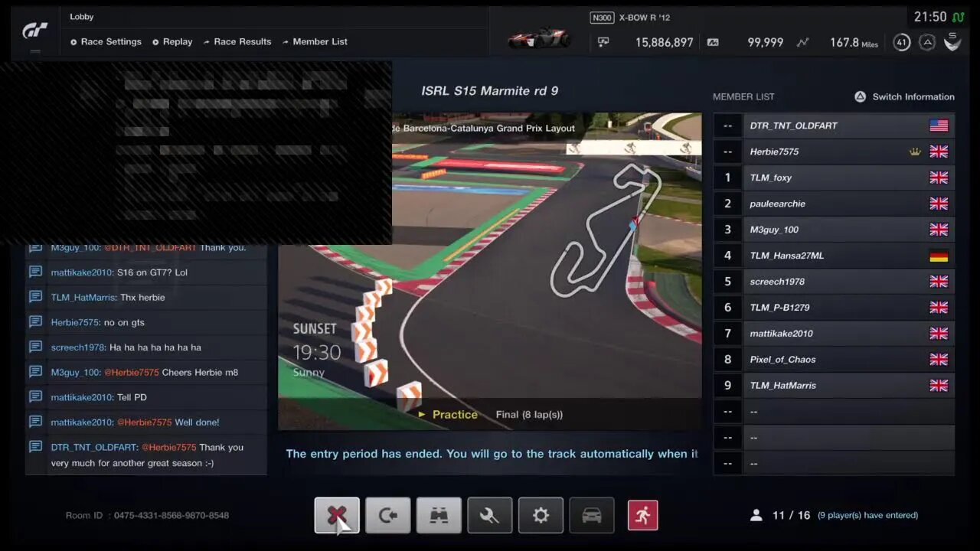This screenshot has height=551, width=980.
Task: Select member TLM_HatMarris in list
Action: [834, 386]
